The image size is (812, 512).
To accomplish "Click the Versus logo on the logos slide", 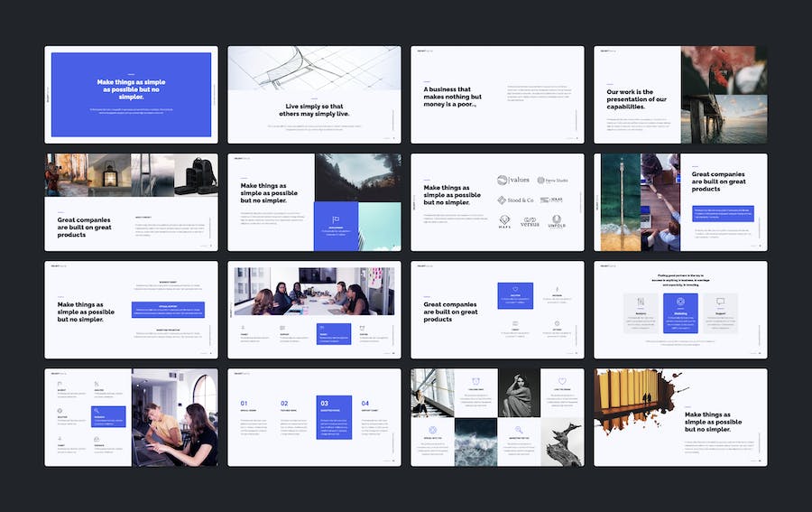I will pos(530,221).
